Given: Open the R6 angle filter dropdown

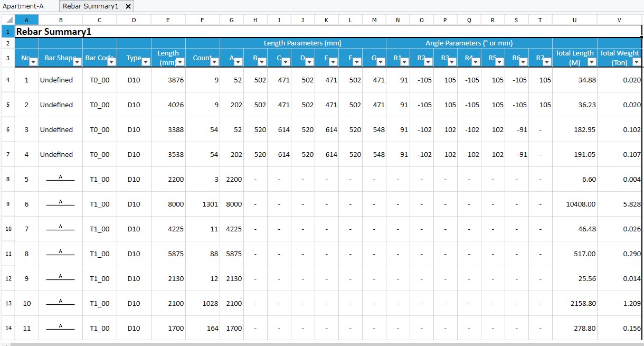Looking at the screenshot, I should [523, 62].
